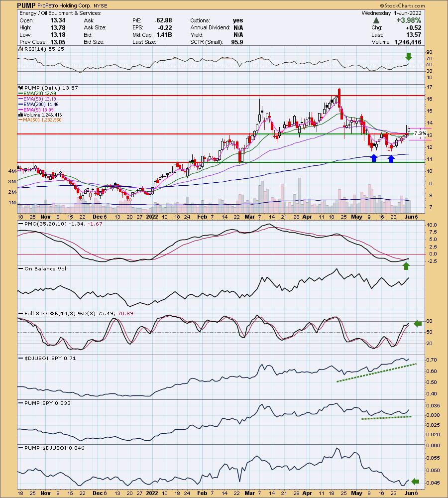Click the High value 13.78

[58, 27]
